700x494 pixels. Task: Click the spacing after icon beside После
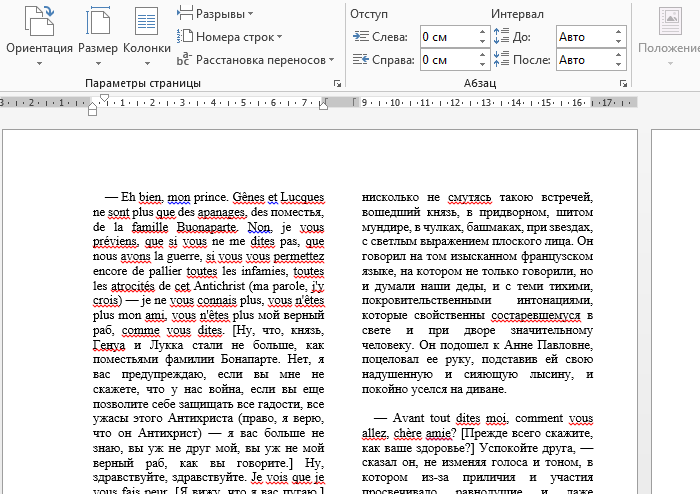(501, 59)
